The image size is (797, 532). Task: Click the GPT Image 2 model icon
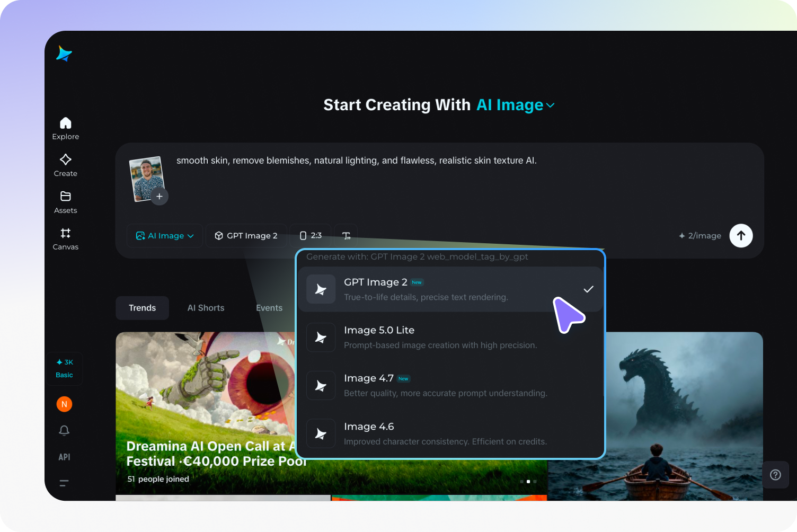[321, 289]
